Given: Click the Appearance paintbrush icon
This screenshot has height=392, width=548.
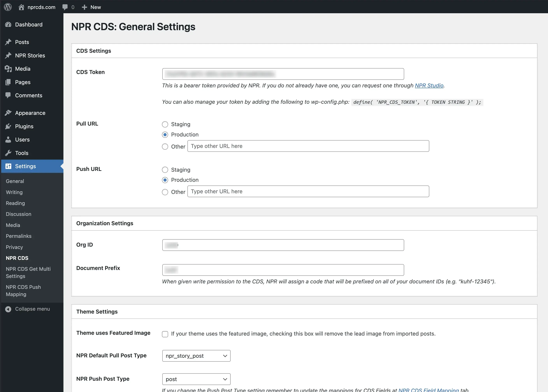Looking at the screenshot, I should (8, 113).
